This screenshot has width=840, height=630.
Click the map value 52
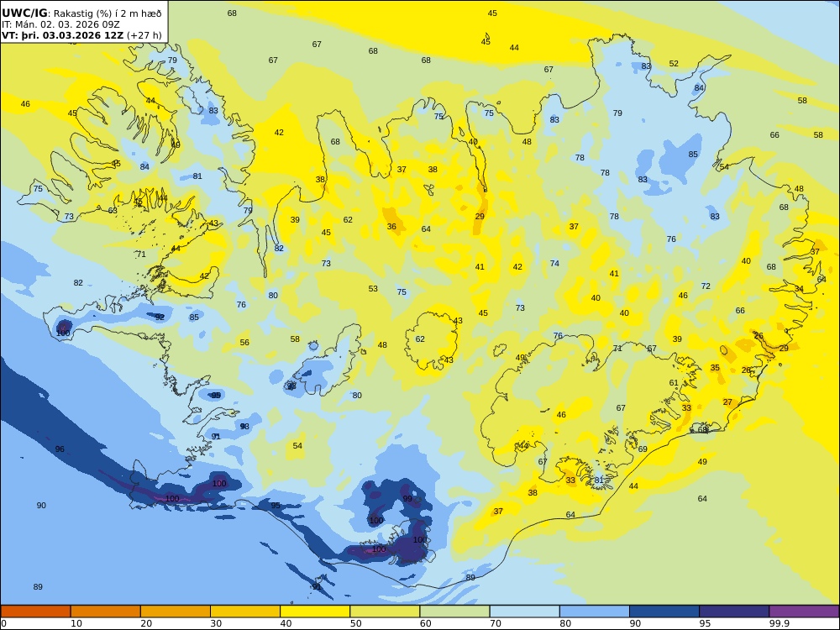[674, 64]
